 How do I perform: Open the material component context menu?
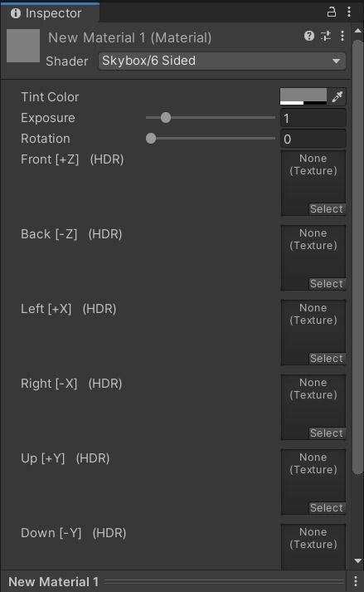click(342, 36)
